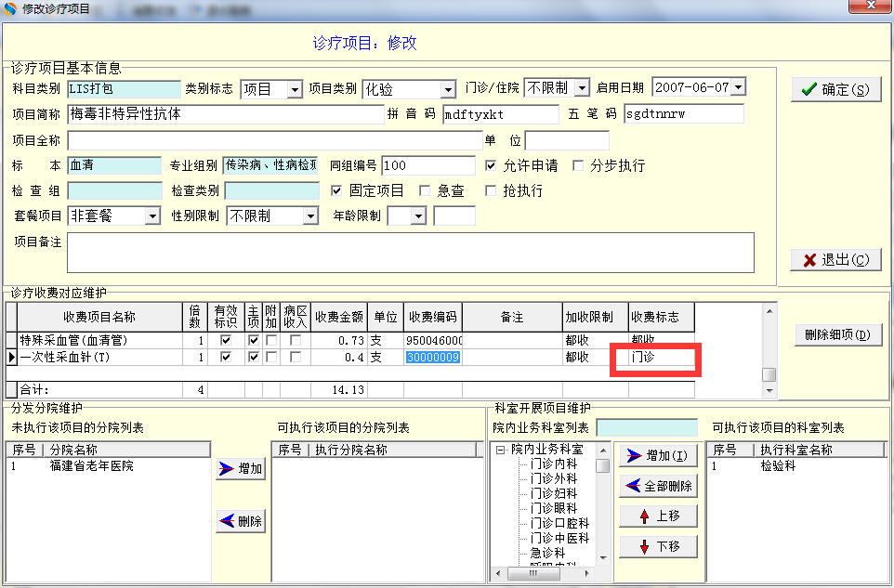Select 检验科 in executable department list
The height and width of the screenshot is (588, 894).
pyautogui.click(x=778, y=466)
